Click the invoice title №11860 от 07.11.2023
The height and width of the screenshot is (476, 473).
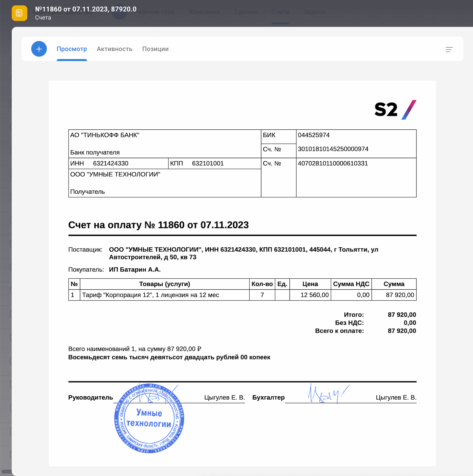click(x=86, y=9)
